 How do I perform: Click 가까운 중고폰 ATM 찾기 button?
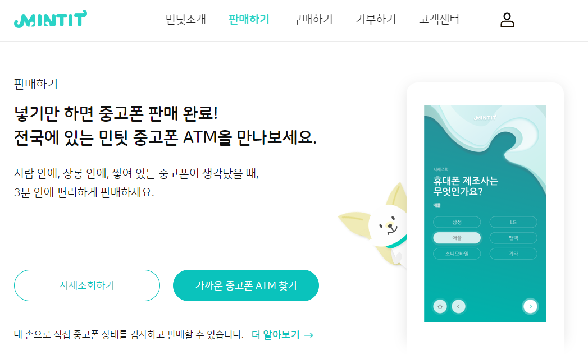(x=246, y=285)
